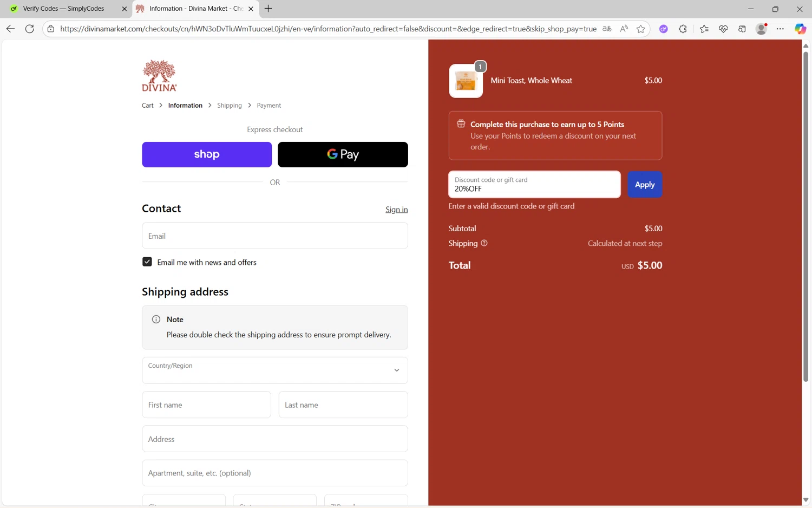Click the gift points icon in rewards box
812x508 pixels.
pyautogui.click(x=461, y=123)
